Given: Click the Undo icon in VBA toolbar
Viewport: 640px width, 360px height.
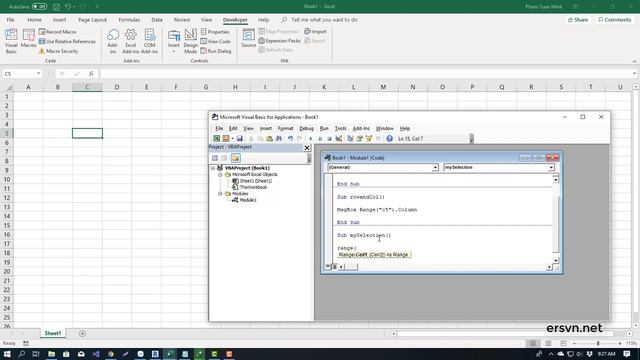Looking at the screenshot, I should click(290, 139).
